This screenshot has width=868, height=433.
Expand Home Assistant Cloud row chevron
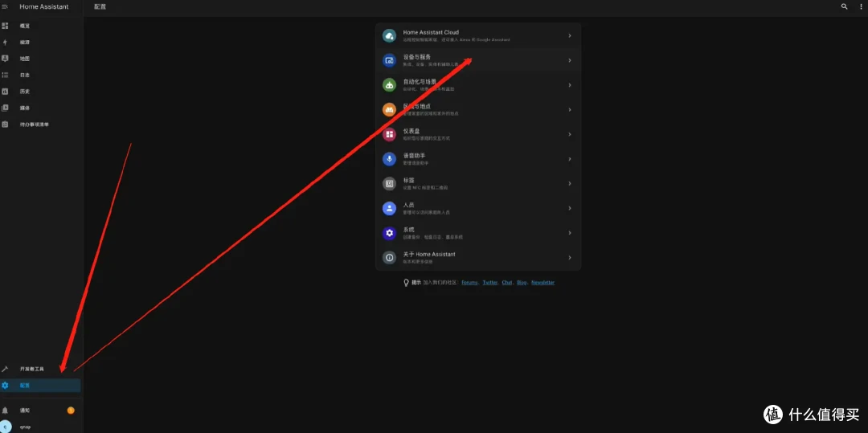coord(570,36)
